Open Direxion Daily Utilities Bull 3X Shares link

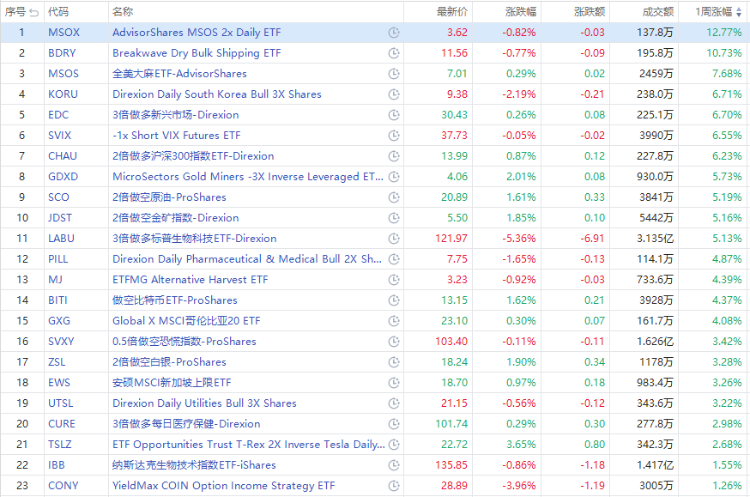[204, 403]
